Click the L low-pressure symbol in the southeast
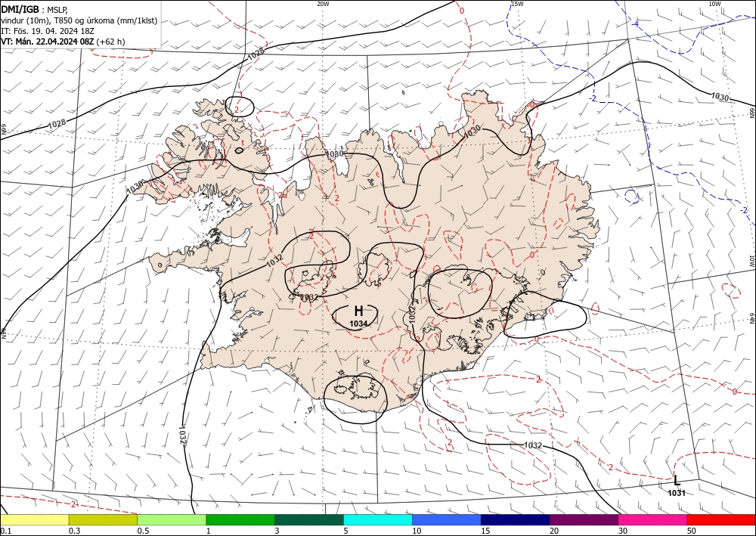756x536 pixels. pyautogui.click(x=677, y=480)
